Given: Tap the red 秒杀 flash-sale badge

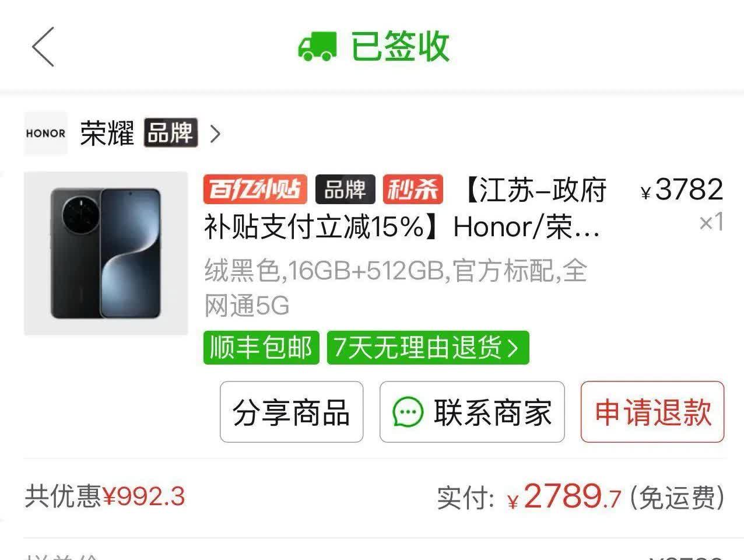Looking at the screenshot, I should coord(413,190).
